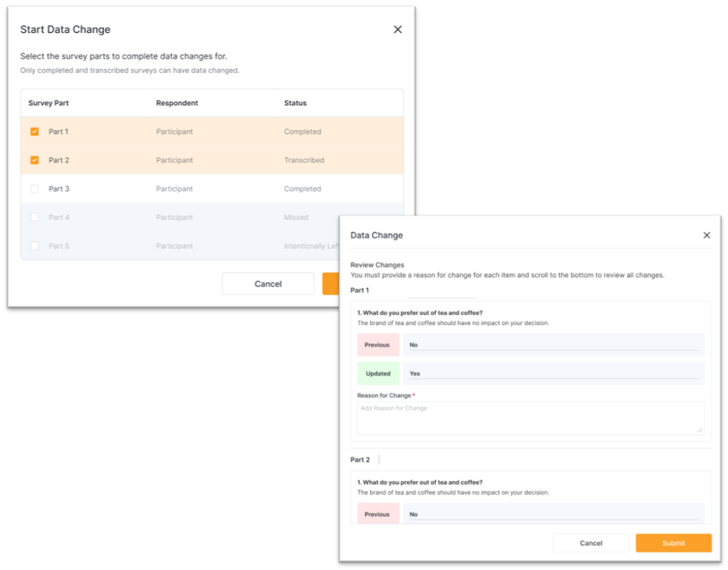Close the Start Data Change dialog
The height and width of the screenshot is (570, 728).
(397, 30)
